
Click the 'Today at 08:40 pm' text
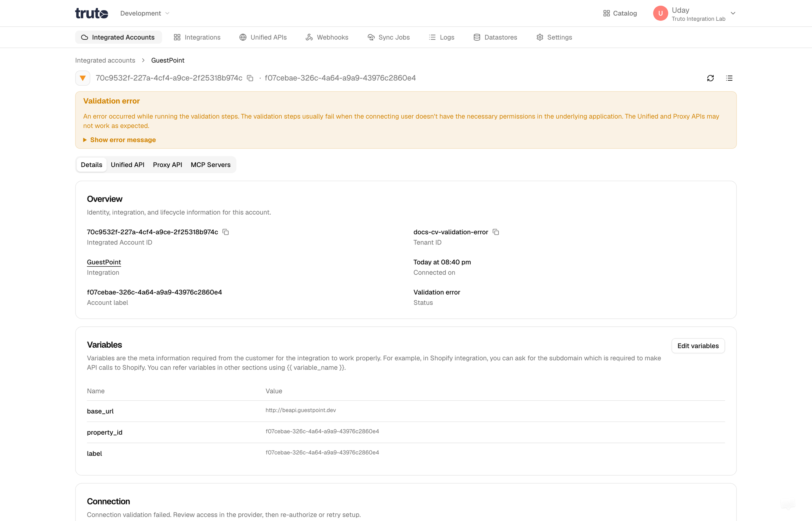[442, 262]
